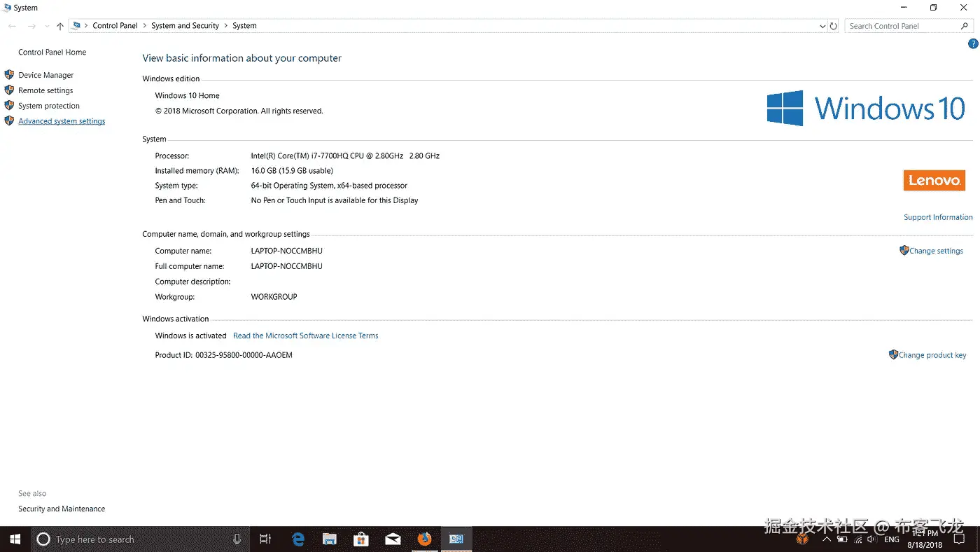This screenshot has width=980, height=552.
Task: Click the Back navigation arrow
Action: point(12,26)
